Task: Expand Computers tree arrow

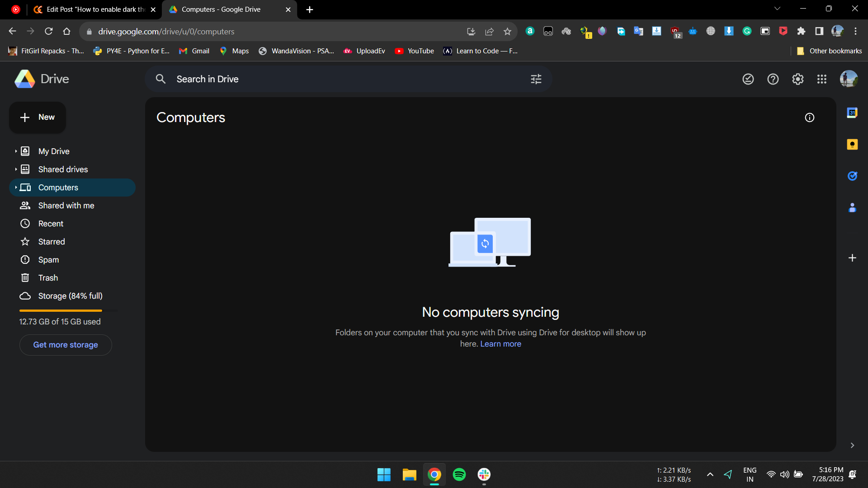Action: point(16,188)
